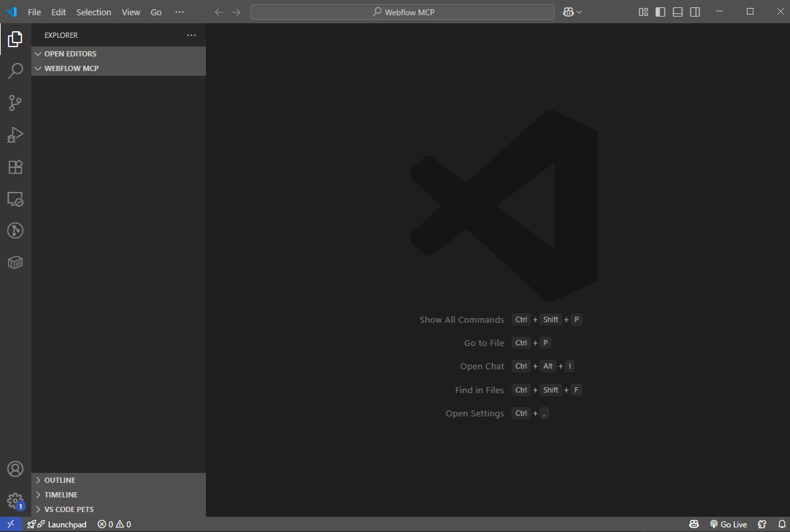Open the Go menu
Screen dimensions: 790x532
pos(156,12)
